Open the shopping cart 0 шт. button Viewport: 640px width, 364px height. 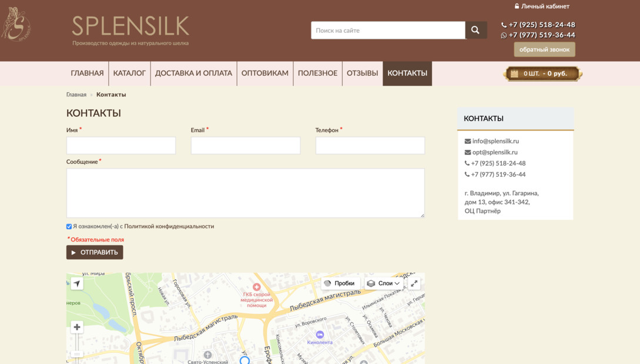543,73
